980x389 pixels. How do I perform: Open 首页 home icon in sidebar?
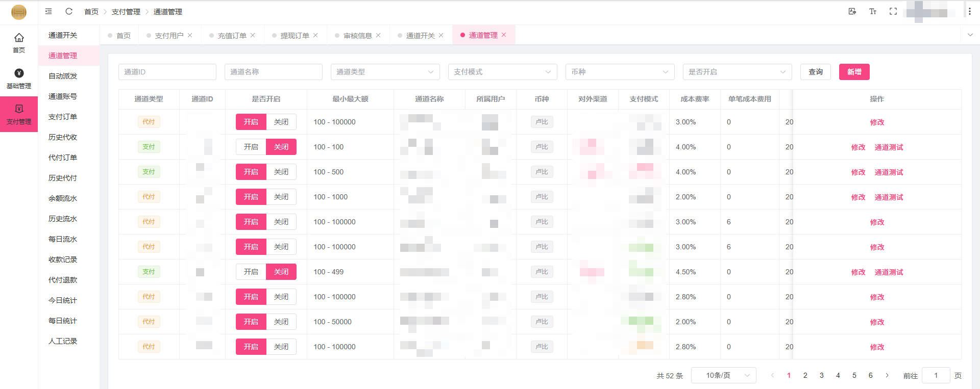[19, 42]
